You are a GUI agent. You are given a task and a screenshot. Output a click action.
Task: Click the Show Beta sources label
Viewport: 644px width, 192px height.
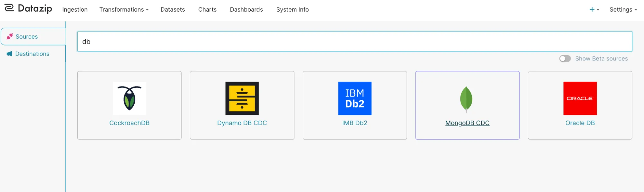point(601,59)
